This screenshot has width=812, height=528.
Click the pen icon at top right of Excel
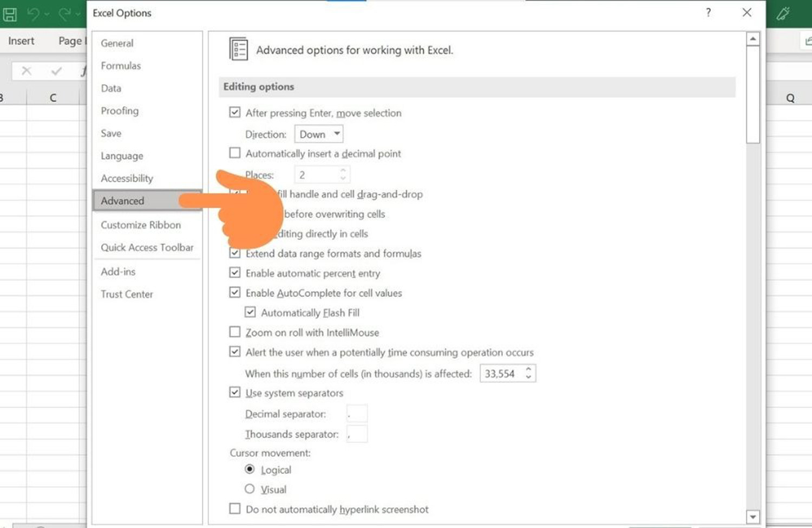click(x=783, y=14)
